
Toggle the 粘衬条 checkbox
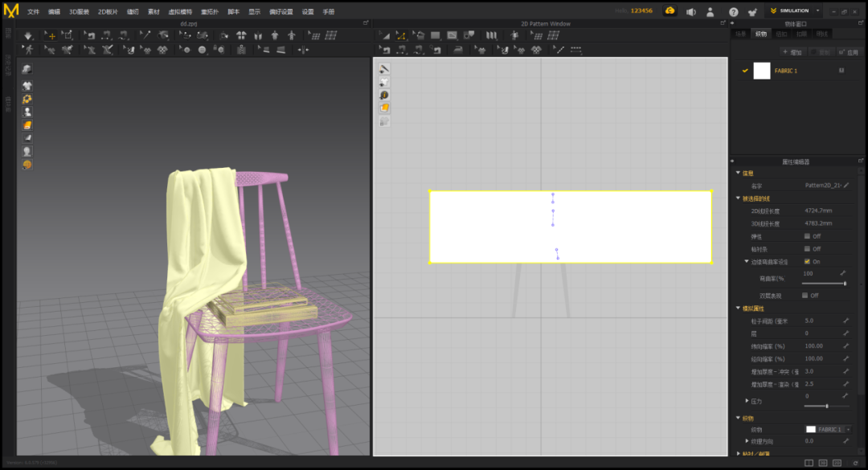coord(807,249)
